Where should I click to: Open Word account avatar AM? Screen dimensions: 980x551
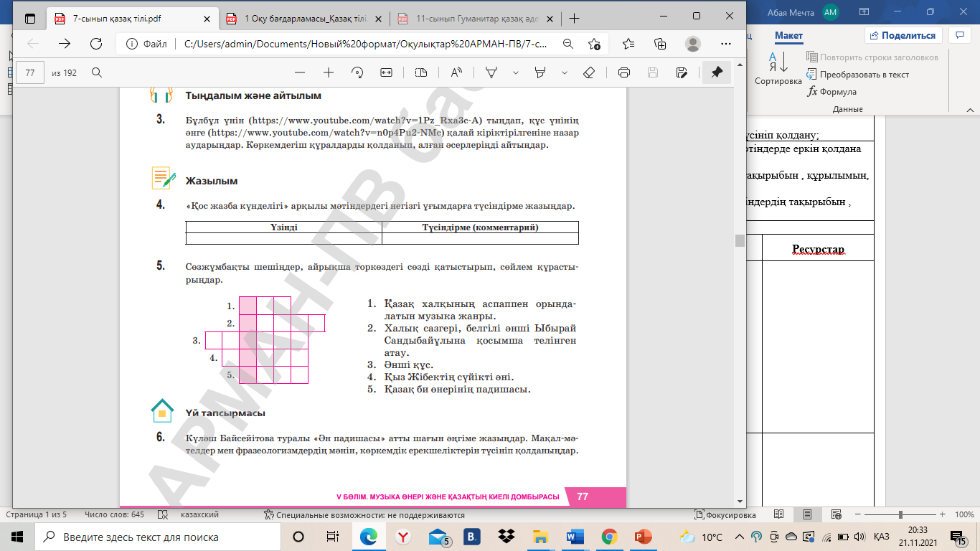click(831, 12)
